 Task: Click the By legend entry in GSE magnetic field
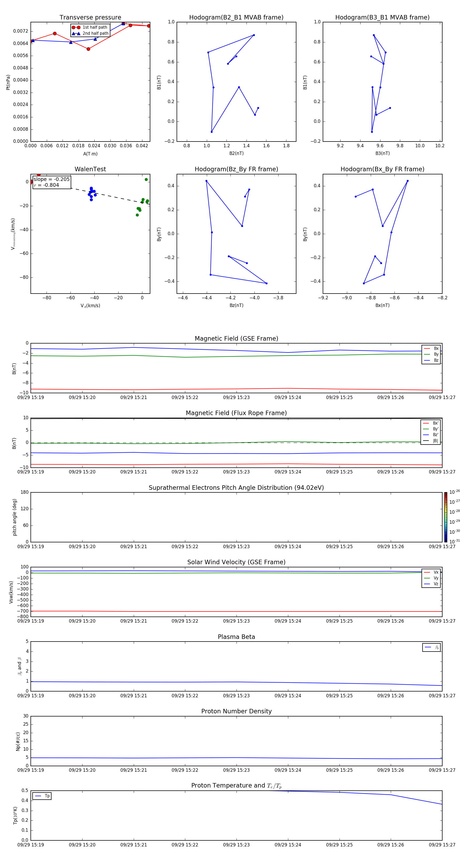click(431, 354)
